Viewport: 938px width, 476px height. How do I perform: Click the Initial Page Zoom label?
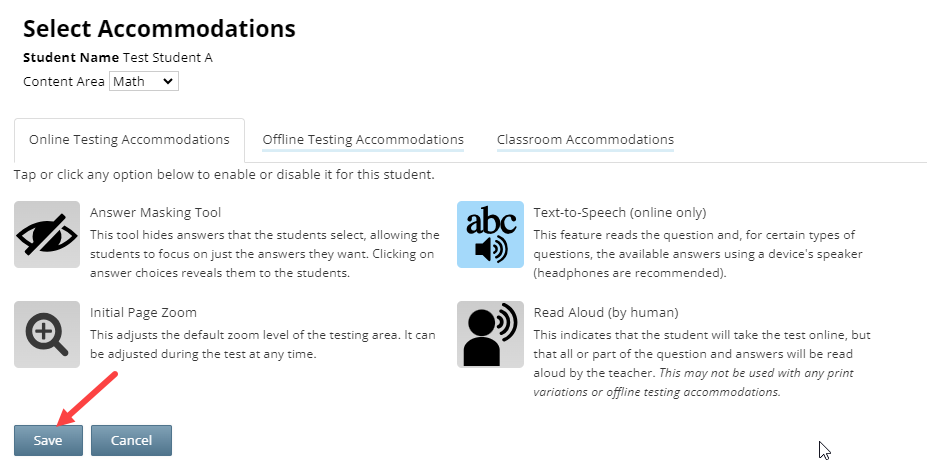(x=143, y=312)
